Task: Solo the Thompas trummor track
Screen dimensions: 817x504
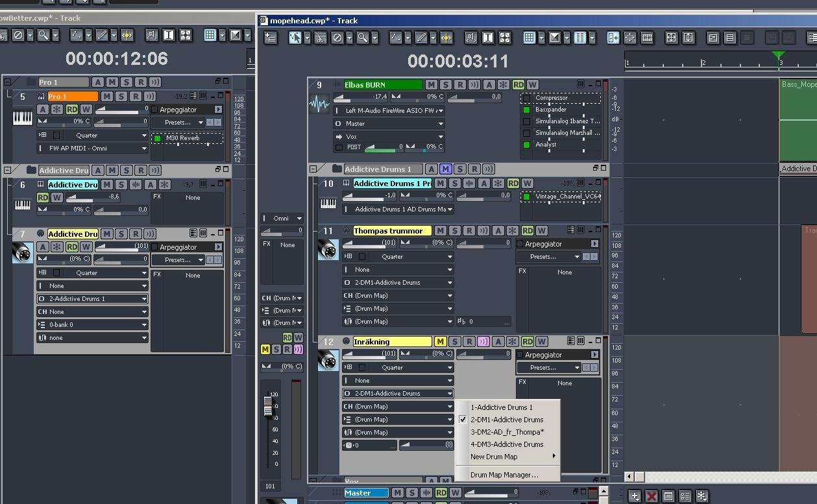Action: click(454, 230)
